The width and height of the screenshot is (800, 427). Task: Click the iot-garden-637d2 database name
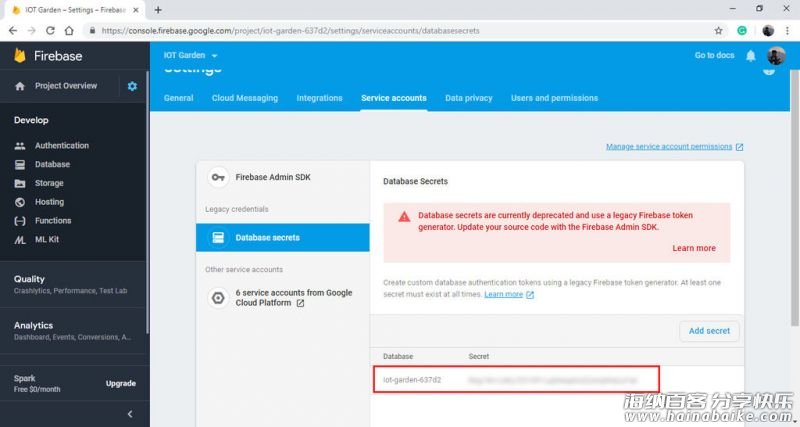coord(412,380)
